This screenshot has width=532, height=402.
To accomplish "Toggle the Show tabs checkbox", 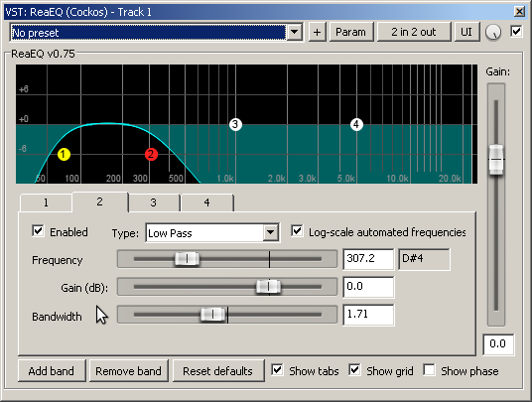I will [x=277, y=370].
